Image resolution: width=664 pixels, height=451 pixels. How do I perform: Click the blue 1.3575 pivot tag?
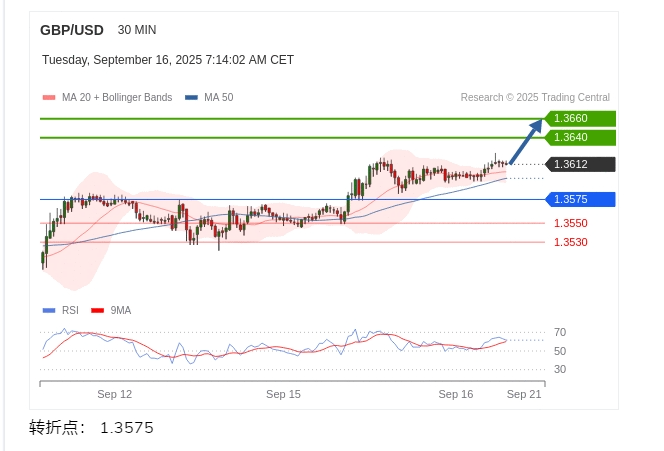tap(580, 199)
